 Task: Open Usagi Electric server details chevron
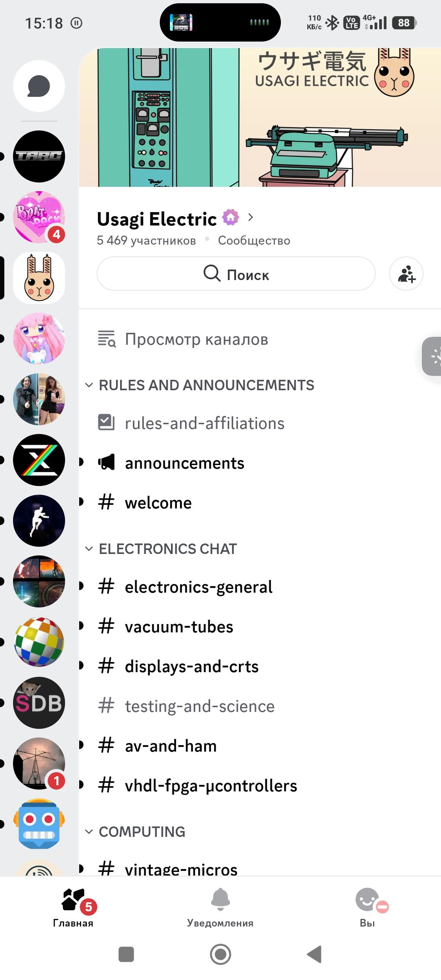[x=251, y=217]
